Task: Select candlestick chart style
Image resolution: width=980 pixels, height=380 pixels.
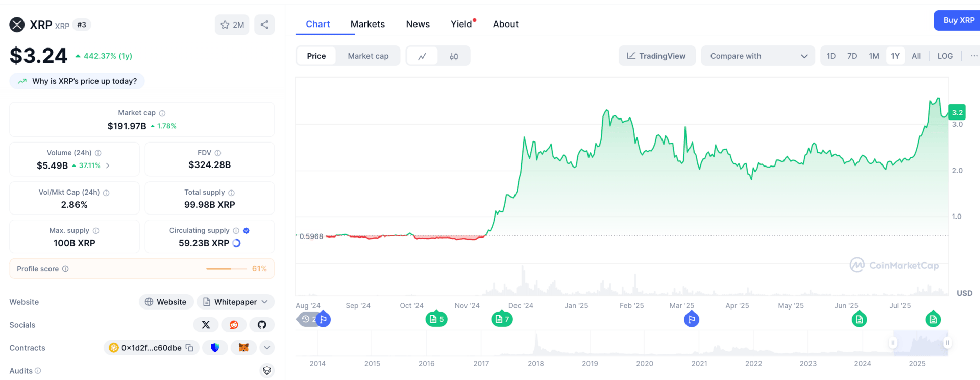Action: point(454,56)
